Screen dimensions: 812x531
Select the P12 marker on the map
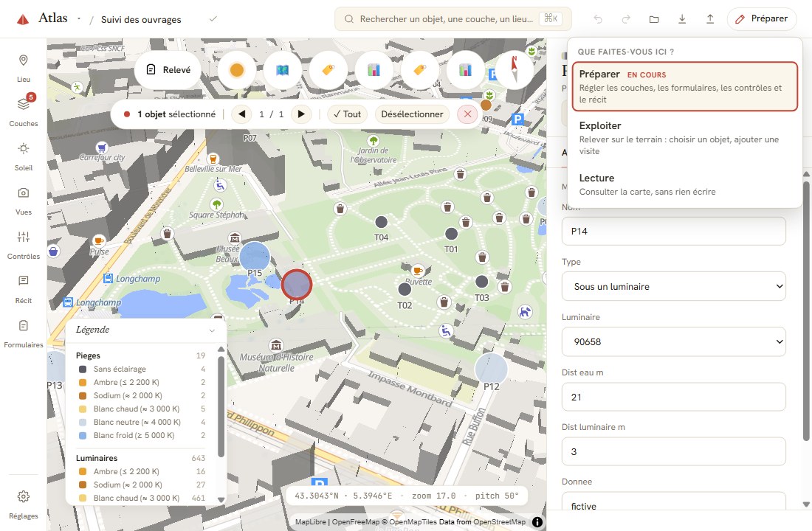point(491,369)
